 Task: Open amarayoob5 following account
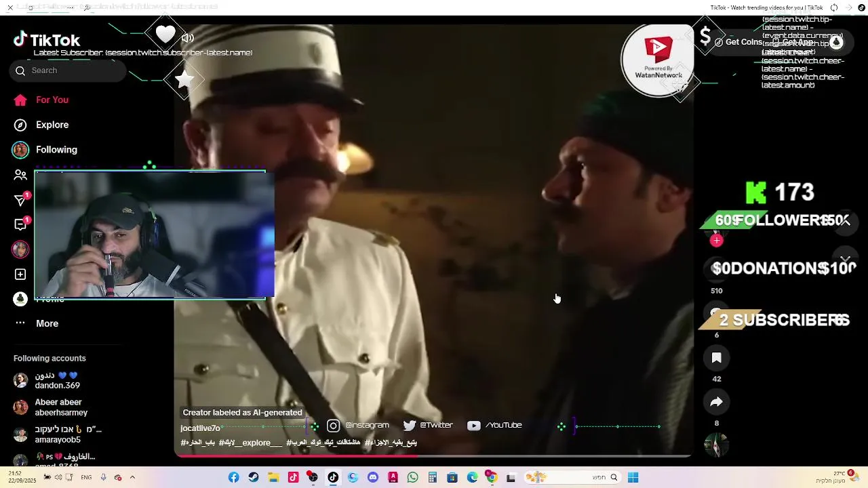58,434
